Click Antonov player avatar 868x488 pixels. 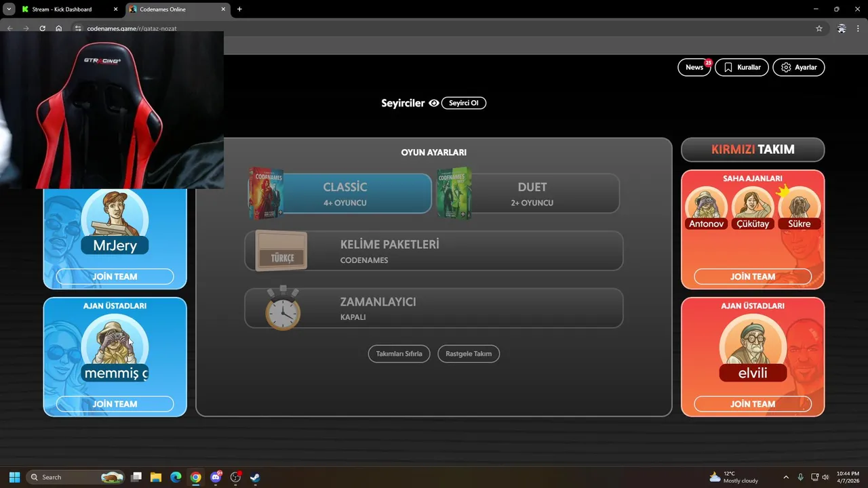coord(706,208)
